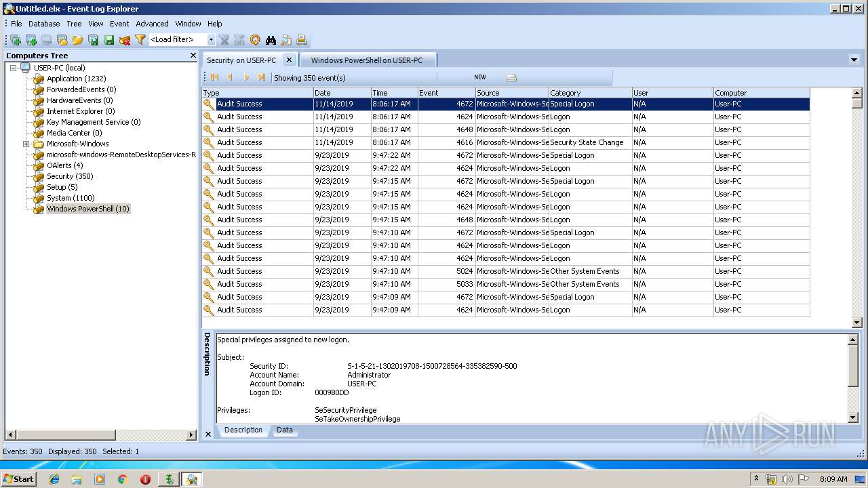Image resolution: width=868 pixels, height=488 pixels.
Task: Sort by the Source column header
Action: pyautogui.click(x=512, y=93)
